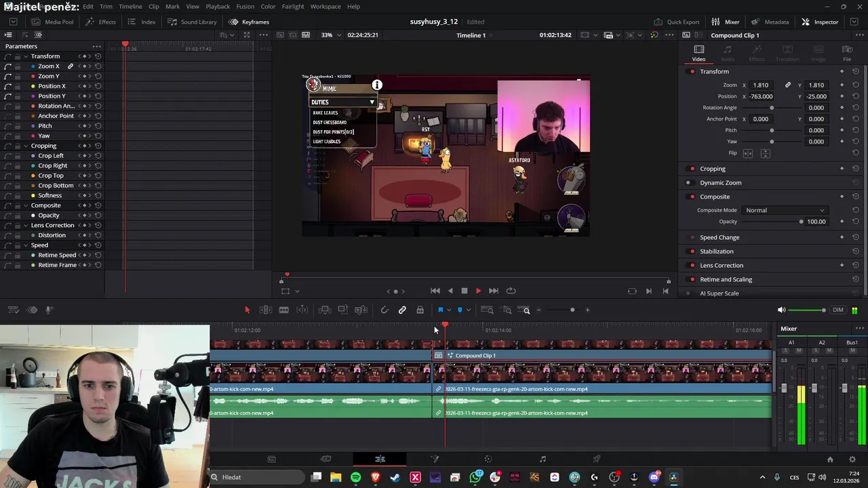Switch to Inspector File tab

[847, 53]
